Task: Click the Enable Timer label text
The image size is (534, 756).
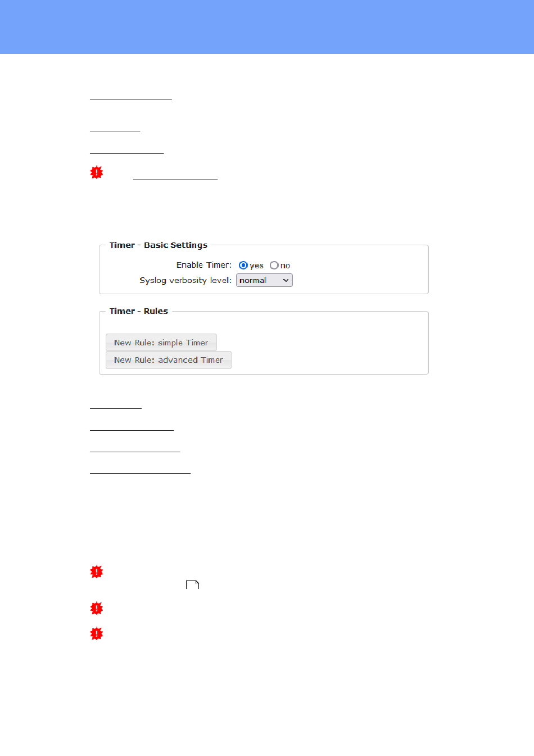Action: pyautogui.click(x=203, y=265)
